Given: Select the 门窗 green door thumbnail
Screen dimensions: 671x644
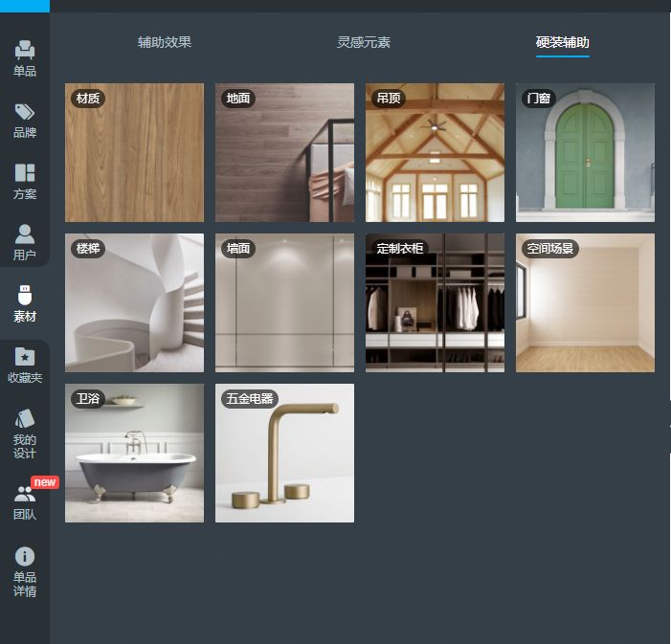Looking at the screenshot, I should (x=585, y=152).
